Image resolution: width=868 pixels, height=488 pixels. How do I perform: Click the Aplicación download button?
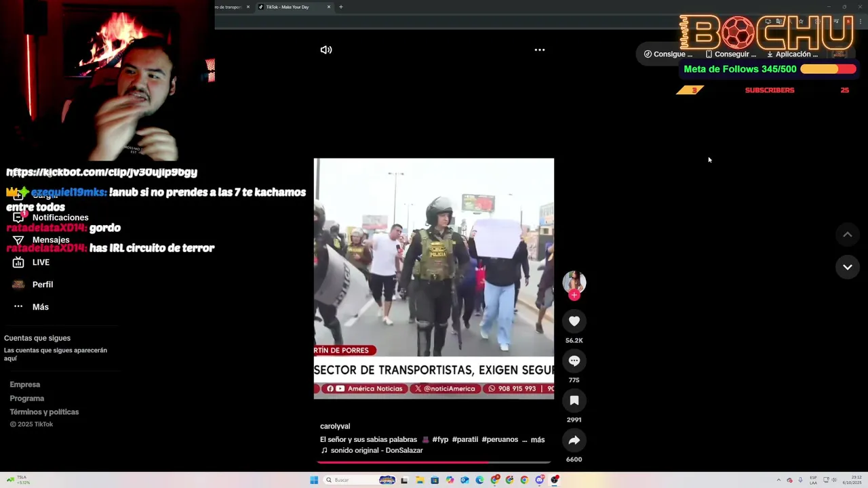coord(792,54)
